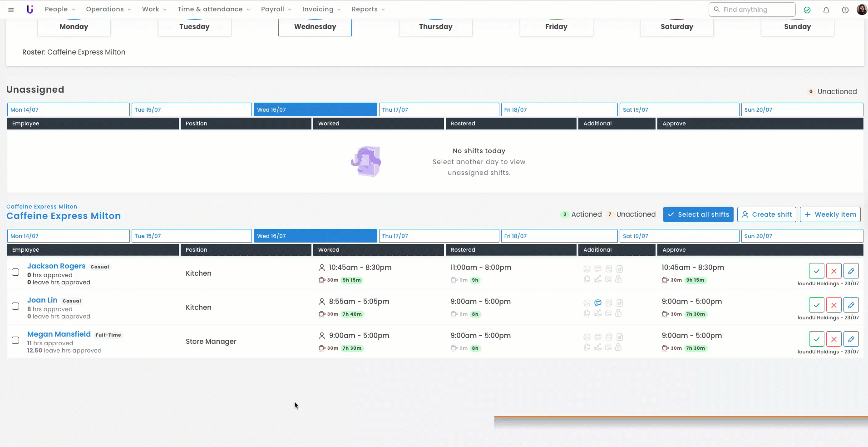
Task: Approve Jackson Rogers' shift with green tick
Action: coord(816,271)
